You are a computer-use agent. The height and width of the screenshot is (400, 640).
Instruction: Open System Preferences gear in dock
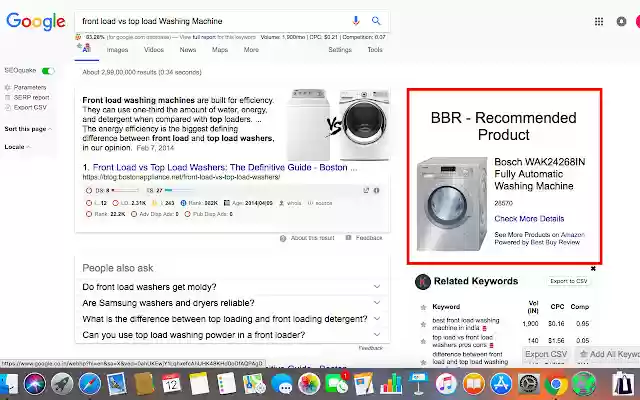(x=529, y=383)
